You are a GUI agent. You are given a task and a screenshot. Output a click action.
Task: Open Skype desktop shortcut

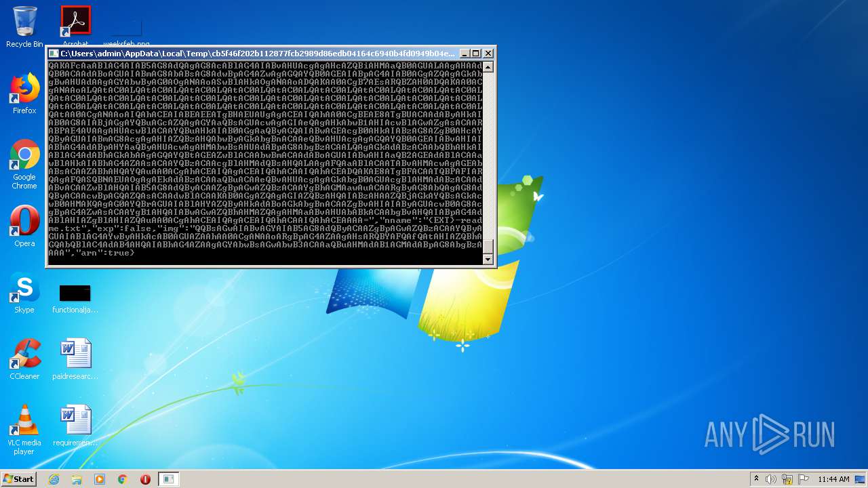coord(24,293)
